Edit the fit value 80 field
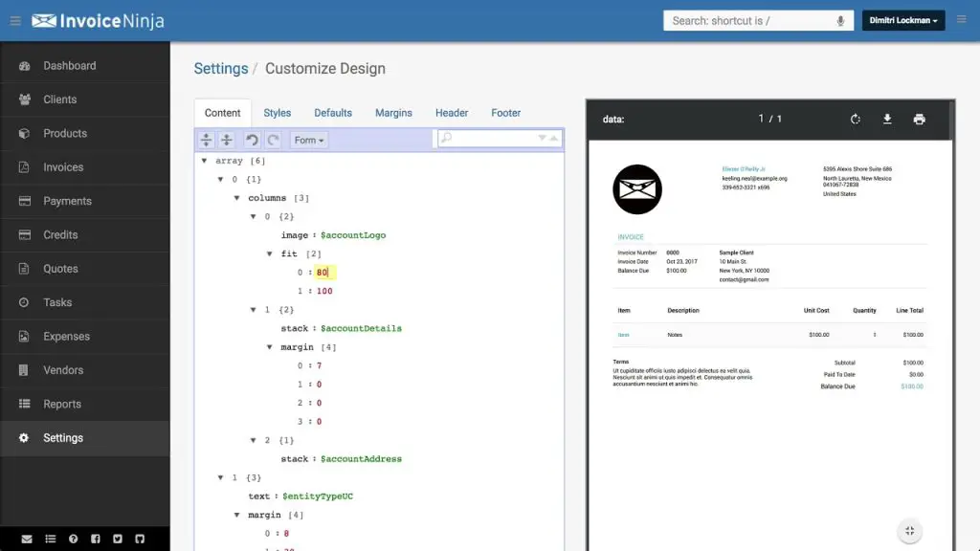 pos(324,273)
